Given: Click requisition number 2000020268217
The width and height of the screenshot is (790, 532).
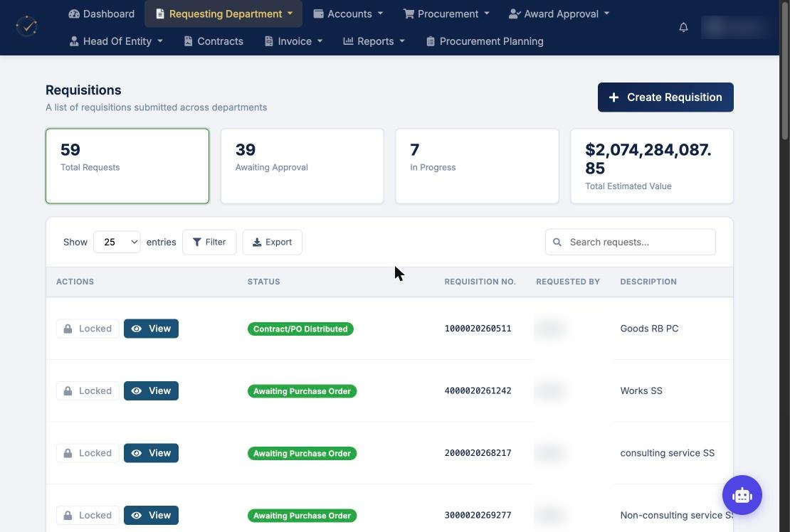Looking at the screenshot, I should coord(478,453).
